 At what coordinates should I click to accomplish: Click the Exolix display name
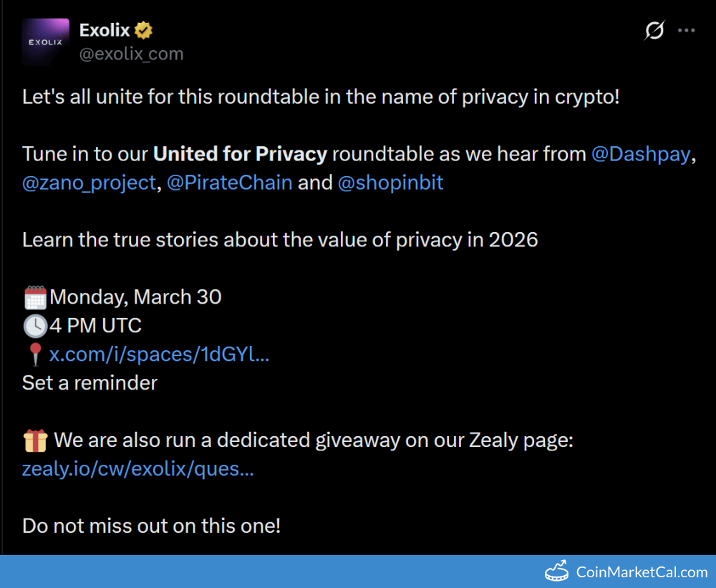[x=105, y=30]
